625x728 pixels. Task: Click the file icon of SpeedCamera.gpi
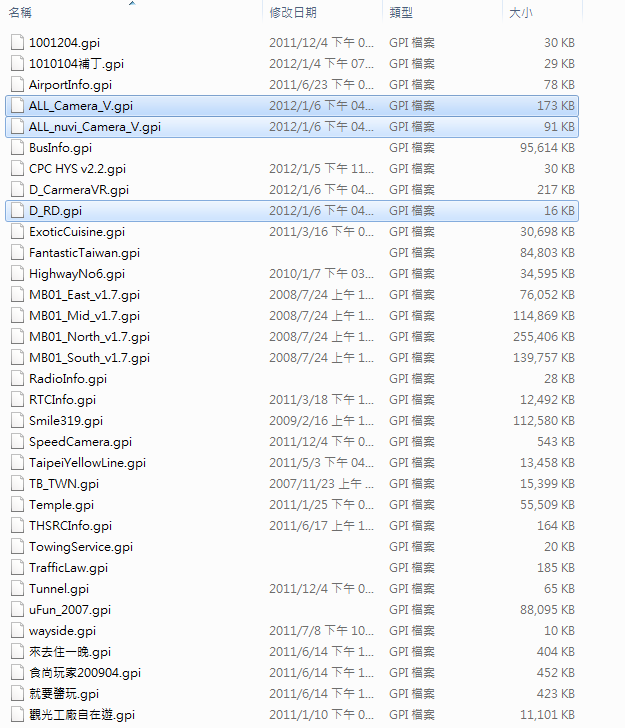[x=18, y=442]
